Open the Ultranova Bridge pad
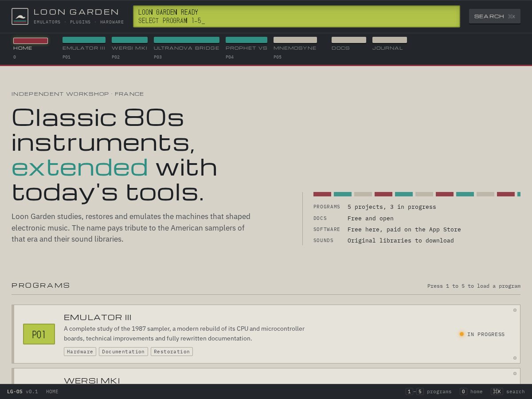The width and height of the screenshot is (532, 399). click(187, 48)
